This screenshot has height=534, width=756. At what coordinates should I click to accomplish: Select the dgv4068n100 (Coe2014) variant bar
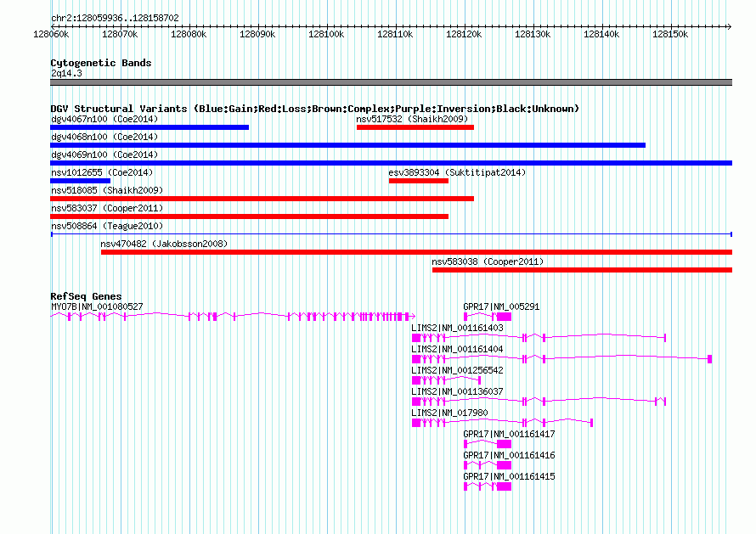click(x=347, y=145)
